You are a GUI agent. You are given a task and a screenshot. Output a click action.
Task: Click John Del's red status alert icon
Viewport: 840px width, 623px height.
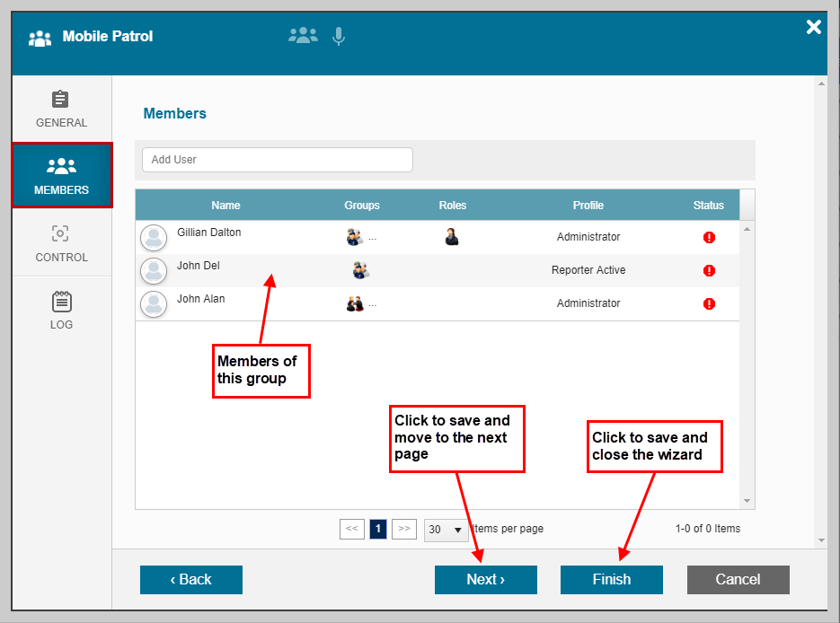[709, 270]
